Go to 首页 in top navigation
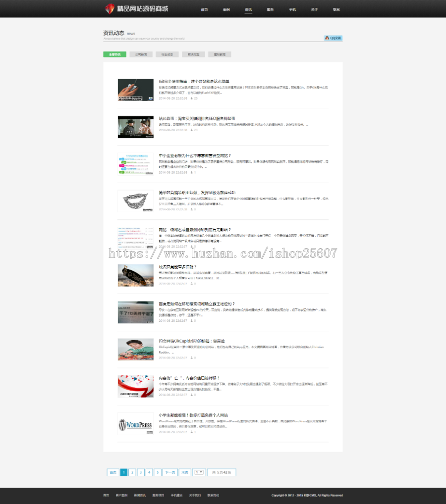The width and height of the screenshot is (446, 504). point(204,9)
